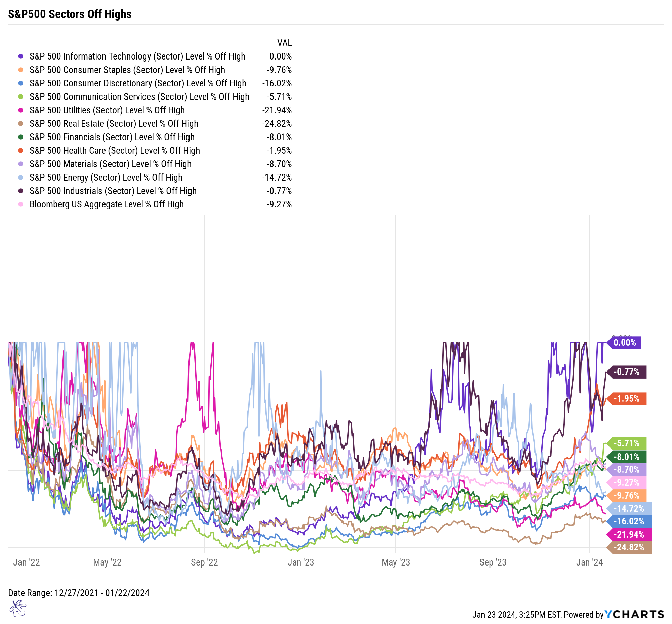Screen dimensions: 672x624
Task: Click the blue Consumer Discretionary legend dot
Action: pyautogui.click(x=20, y=83)
